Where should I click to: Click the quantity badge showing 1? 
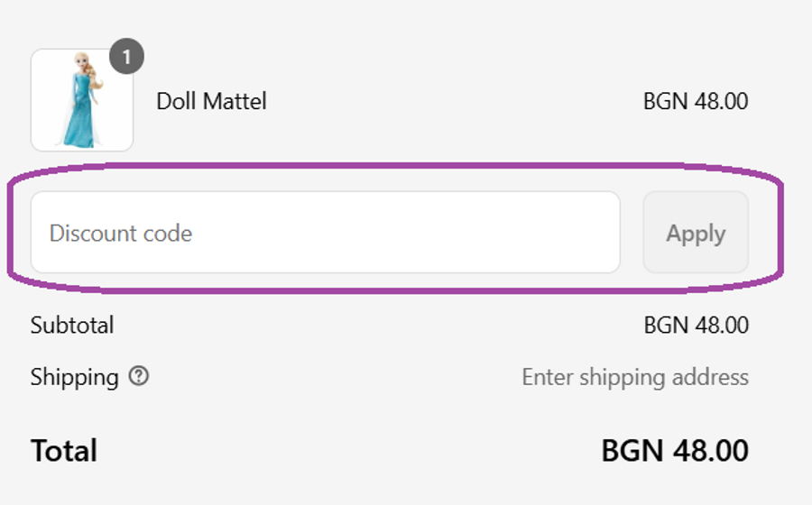click(126, 59)
